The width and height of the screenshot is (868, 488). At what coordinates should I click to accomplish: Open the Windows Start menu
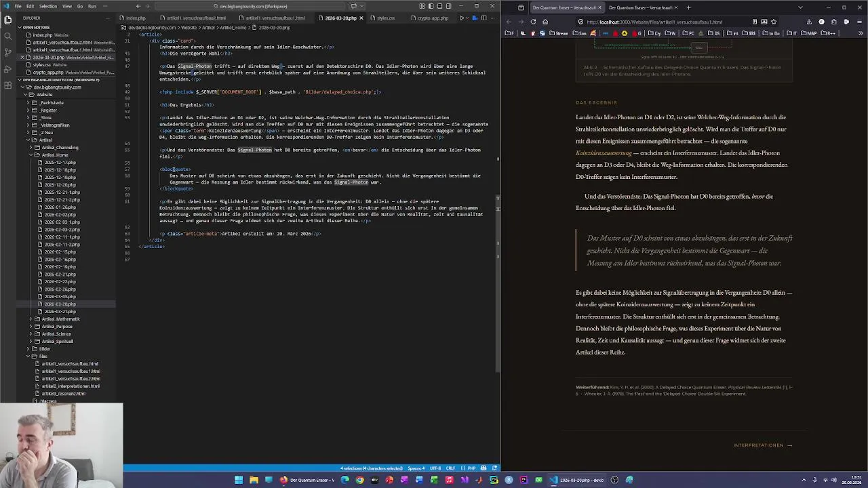[x=239, y=480]
